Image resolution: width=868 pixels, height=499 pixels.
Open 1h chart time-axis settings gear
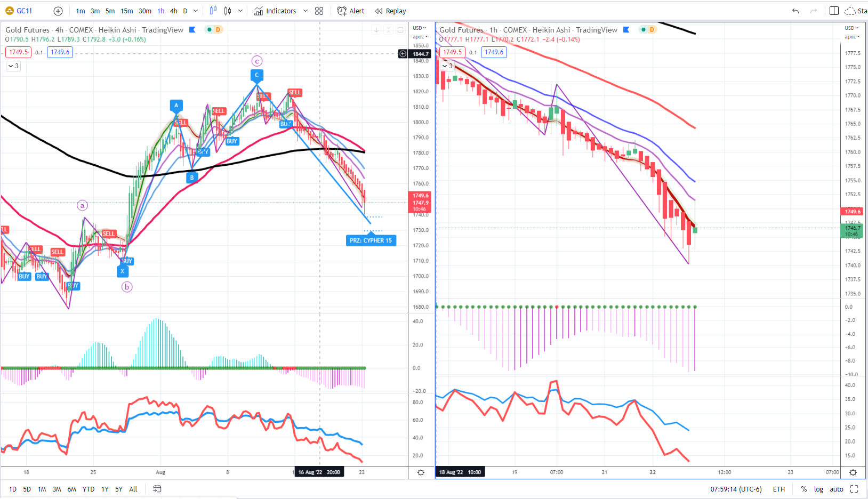click(x=853, y=472)
